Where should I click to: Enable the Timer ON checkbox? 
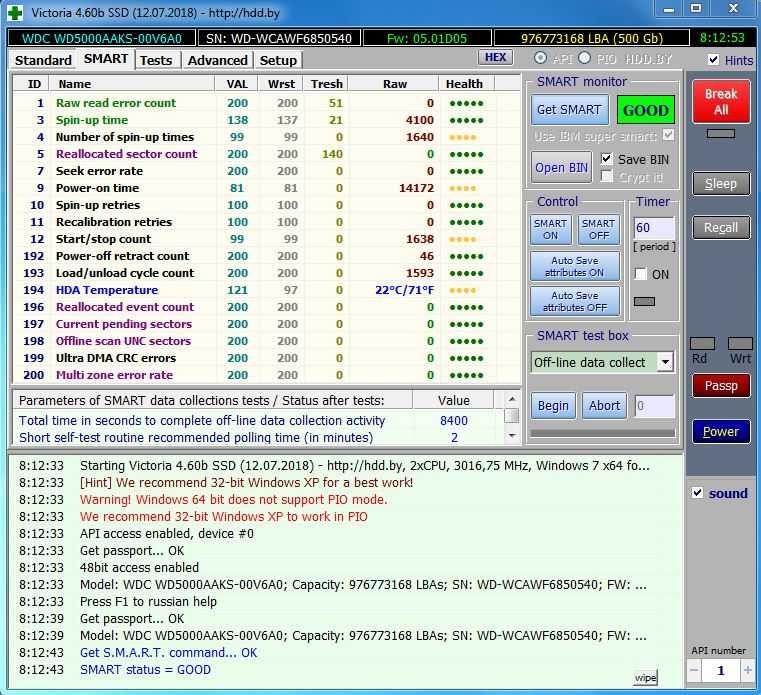tap(641, 274)
